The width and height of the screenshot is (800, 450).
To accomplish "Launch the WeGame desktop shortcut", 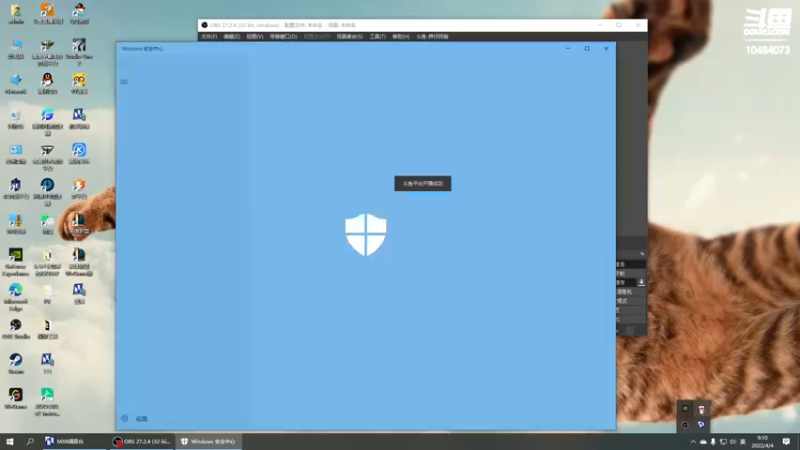I will [16, 398].
